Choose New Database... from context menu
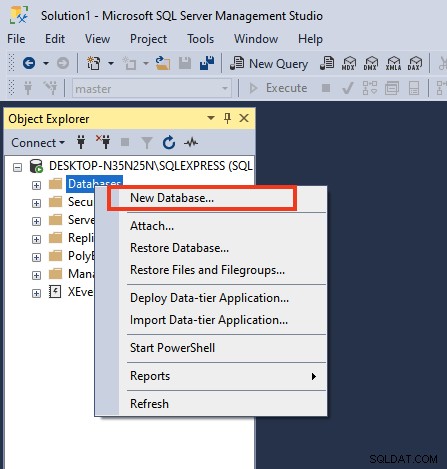The width and height of the screenshot is (447, 469). 211,198
